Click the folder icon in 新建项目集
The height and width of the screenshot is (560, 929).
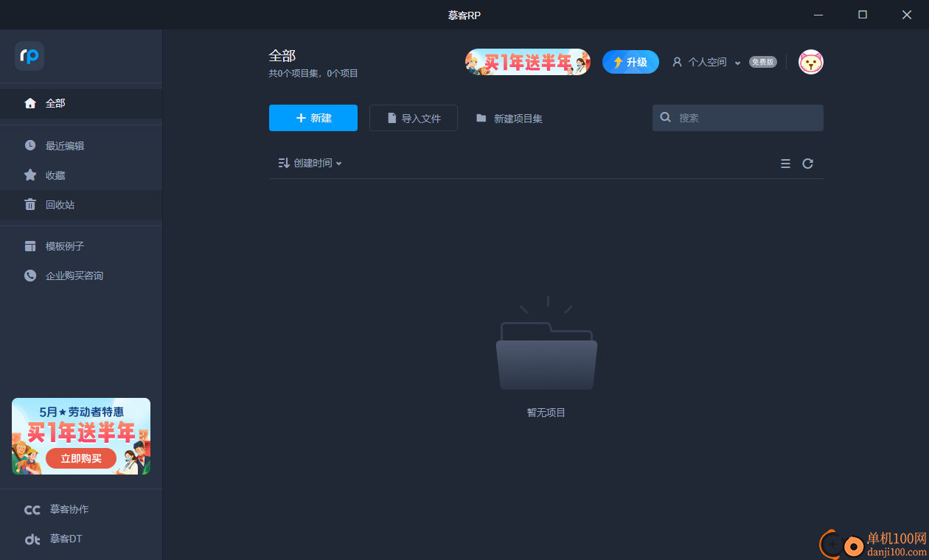pyautogui.click(x=481, y=118)
